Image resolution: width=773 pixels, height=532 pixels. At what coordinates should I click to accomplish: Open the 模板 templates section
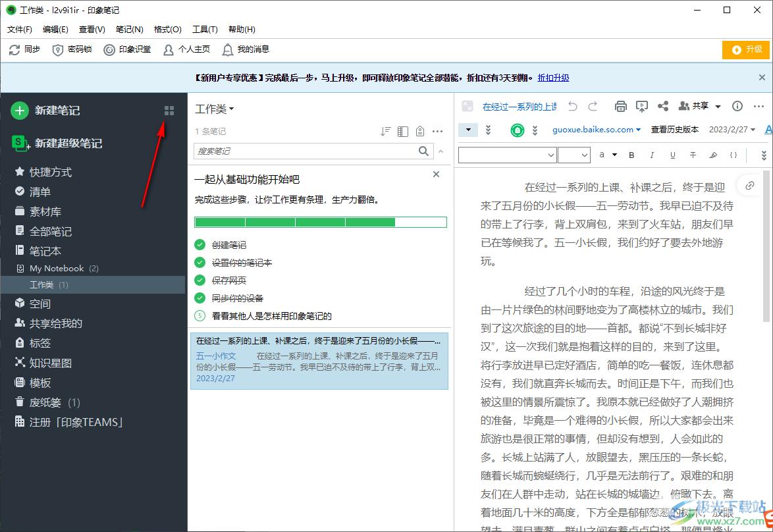32,383
